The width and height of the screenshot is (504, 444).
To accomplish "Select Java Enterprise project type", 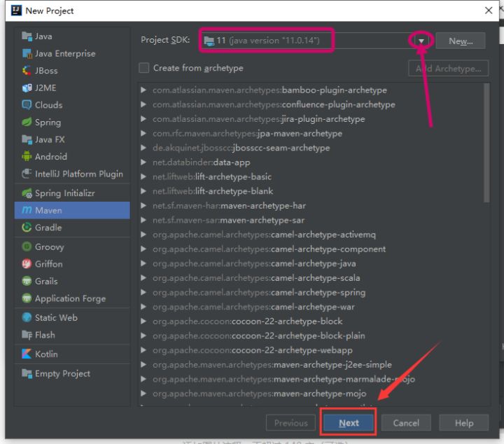I will click(x=72, y=54).
